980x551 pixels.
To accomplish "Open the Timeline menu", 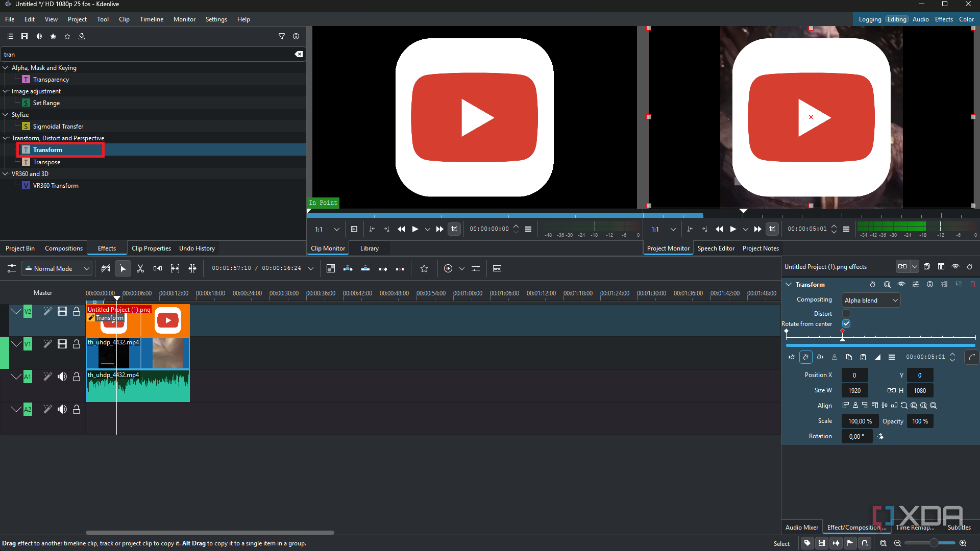I will coord(152,19).
